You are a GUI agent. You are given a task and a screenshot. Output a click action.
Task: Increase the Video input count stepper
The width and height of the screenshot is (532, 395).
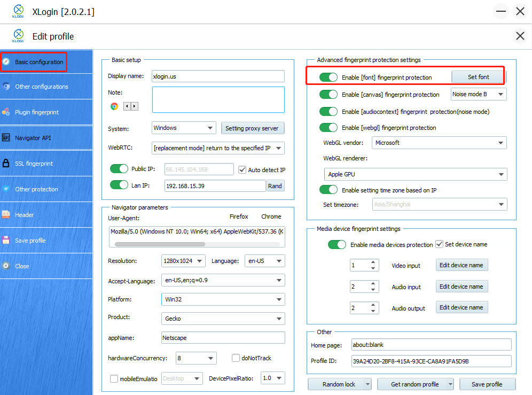pos(373,262)
